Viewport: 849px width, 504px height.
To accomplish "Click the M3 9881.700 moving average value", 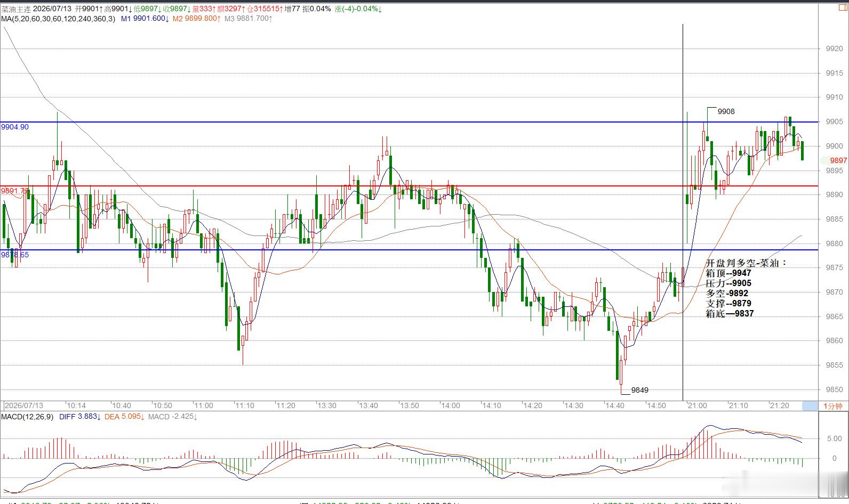I will click(x=249, y=19).
